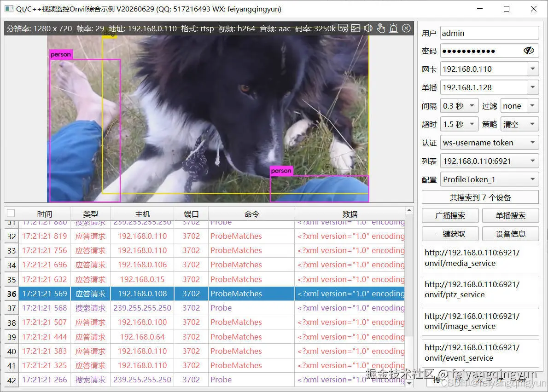Mute the video audio speaker icon
The width and height of the screenshot is (548, 392).
[x=368, y=28]
